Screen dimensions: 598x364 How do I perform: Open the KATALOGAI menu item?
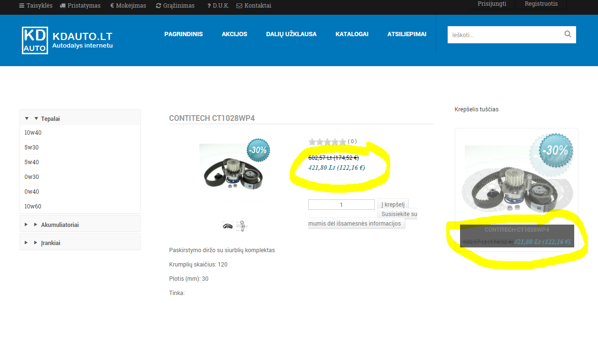(352, 34)
